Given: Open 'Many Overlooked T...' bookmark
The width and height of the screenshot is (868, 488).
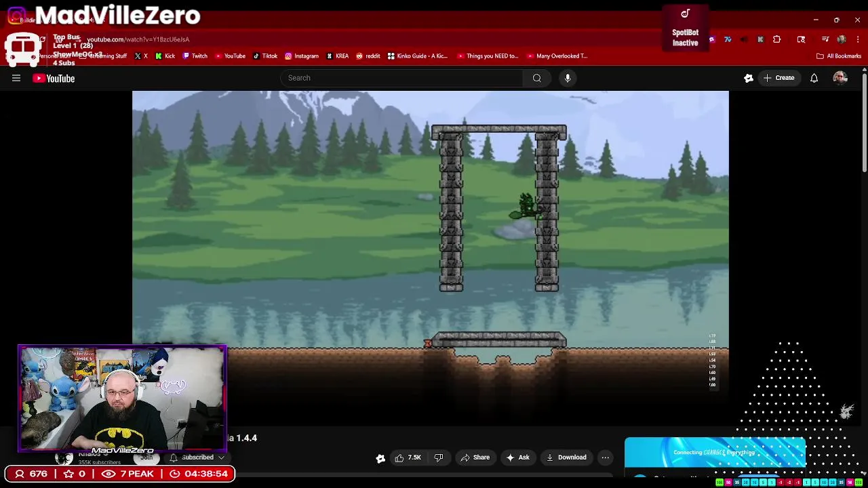Looking at the screenshot, I should [x=557, y=56].
